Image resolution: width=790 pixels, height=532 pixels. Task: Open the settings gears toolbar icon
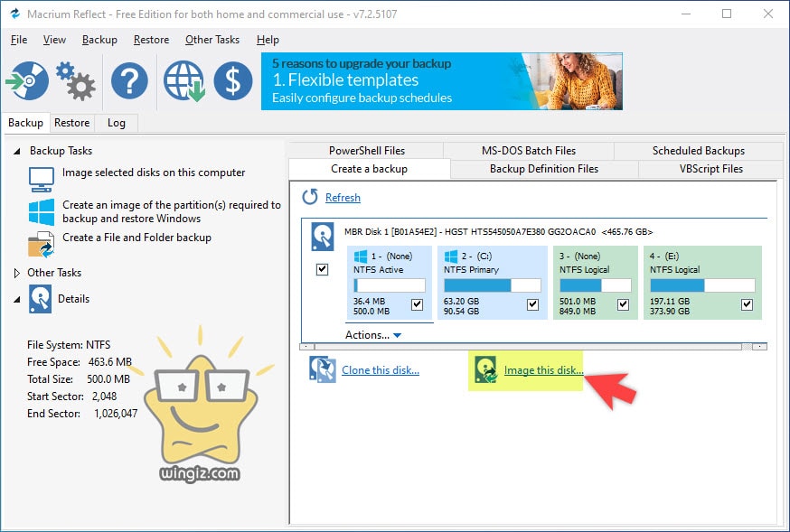pos(75,80)
